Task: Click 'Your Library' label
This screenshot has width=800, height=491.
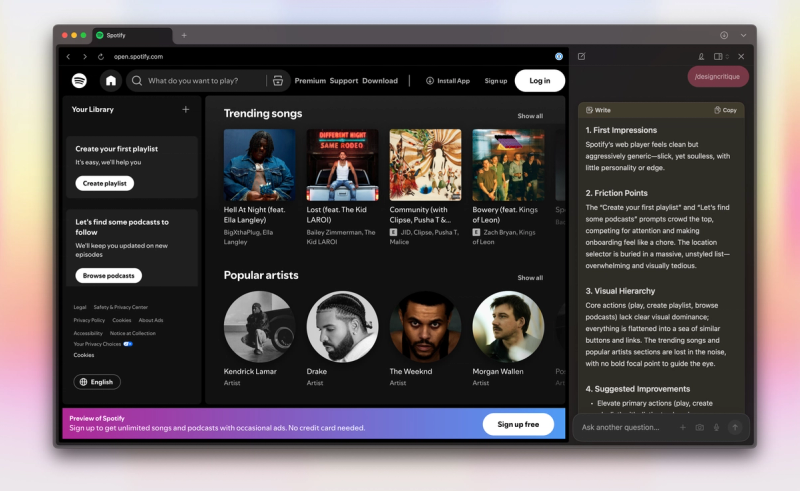Action: [x=92, y=109]
